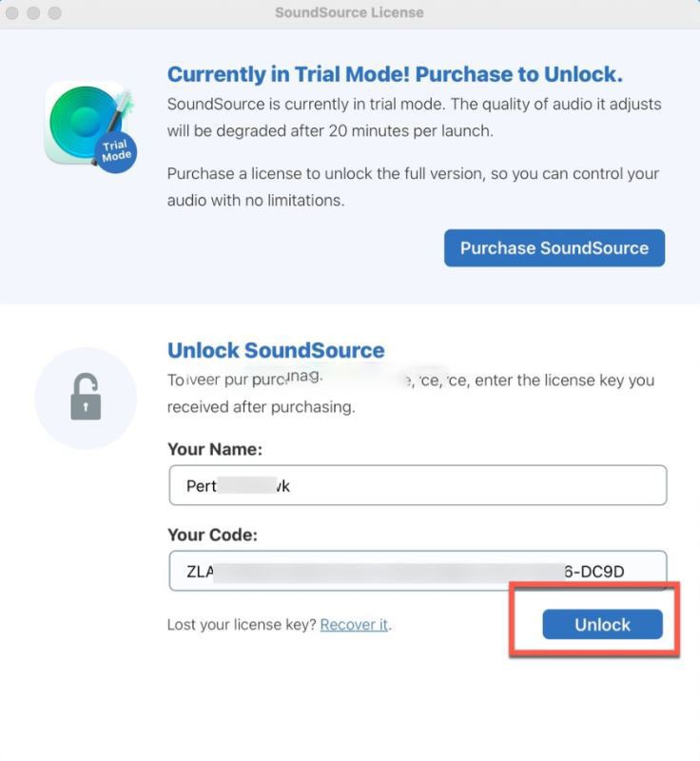This screenshot has width=700, height=761.
Task: Click the open padlock icon
Action: (86, 397)
